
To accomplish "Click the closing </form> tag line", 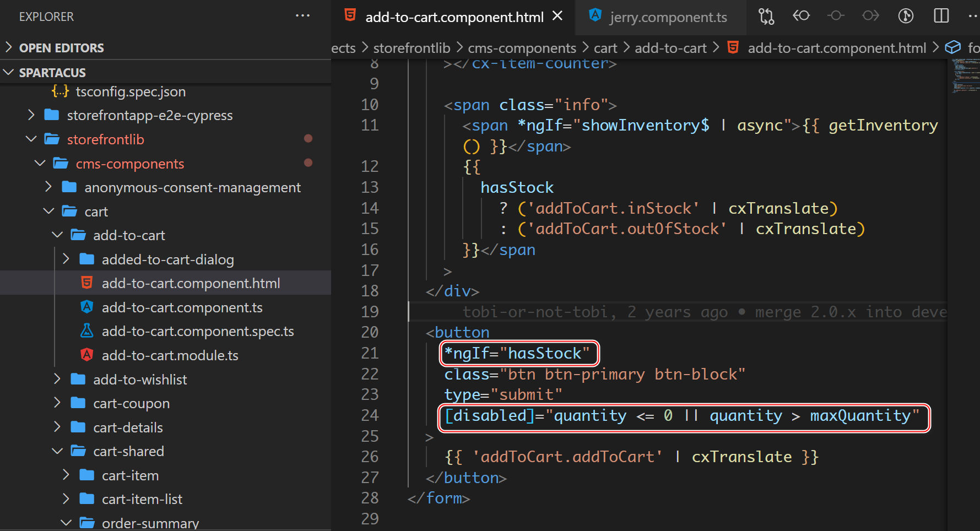I will pos(438,498).
